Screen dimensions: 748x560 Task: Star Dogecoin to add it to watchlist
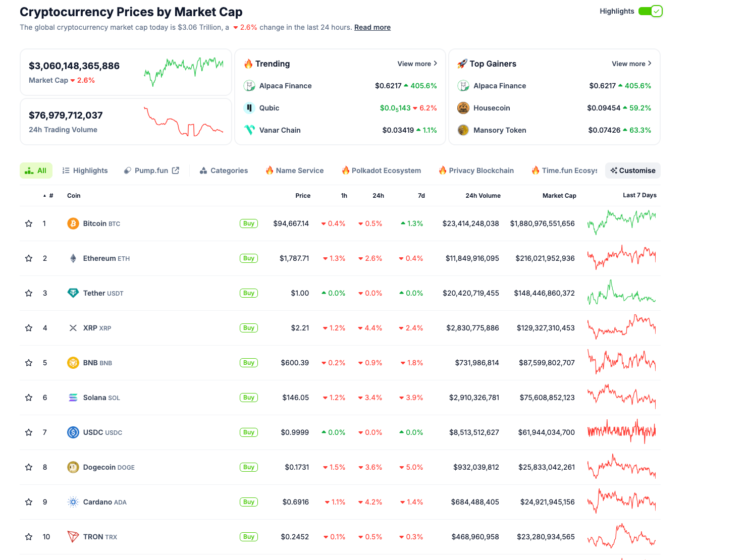[x=28, y=467]
